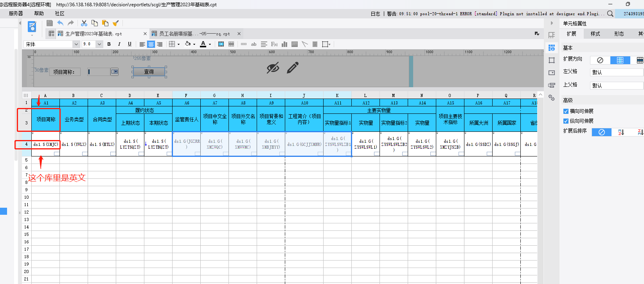
Task: Set sort after expand to ascending
Action: click(621, 132)
